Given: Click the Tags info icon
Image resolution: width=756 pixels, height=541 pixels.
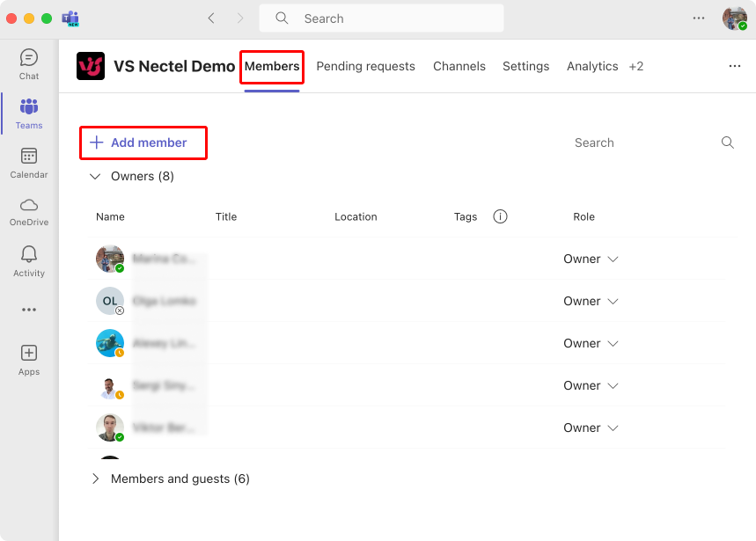Looking at the screenshot, I should (x=500, y=216).
